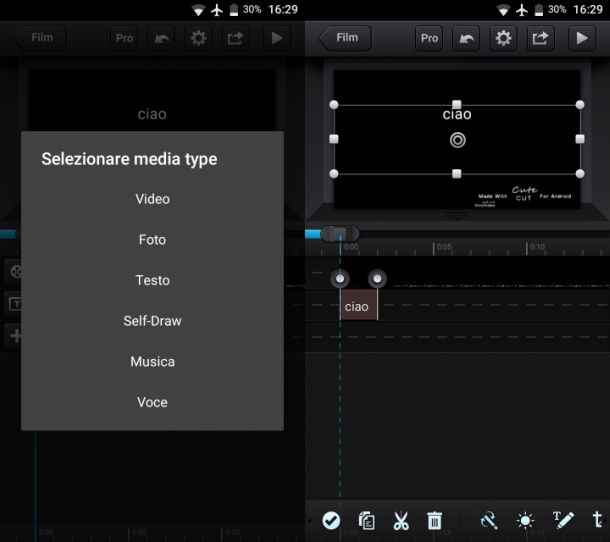Click the top-center square resize handle
Image resolution: width=610 pixels, height=542 pixels.
[457, 104]
